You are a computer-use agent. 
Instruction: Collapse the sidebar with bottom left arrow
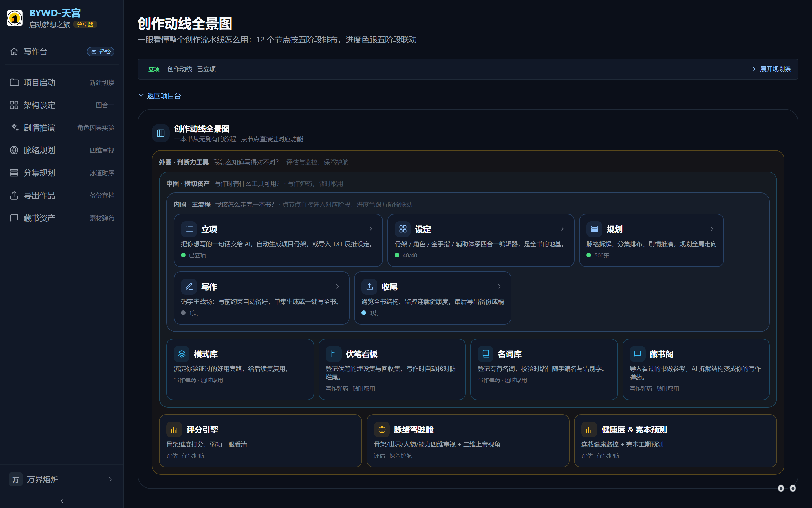coord(62,501)
